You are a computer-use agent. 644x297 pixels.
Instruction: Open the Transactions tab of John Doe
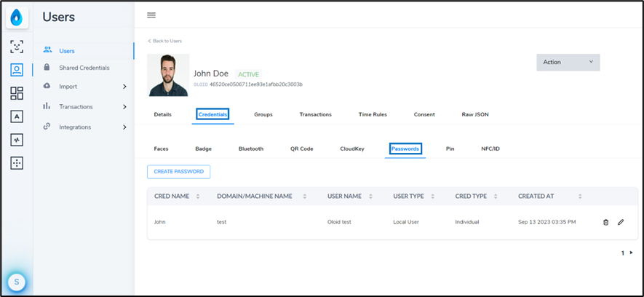(315, 114)
